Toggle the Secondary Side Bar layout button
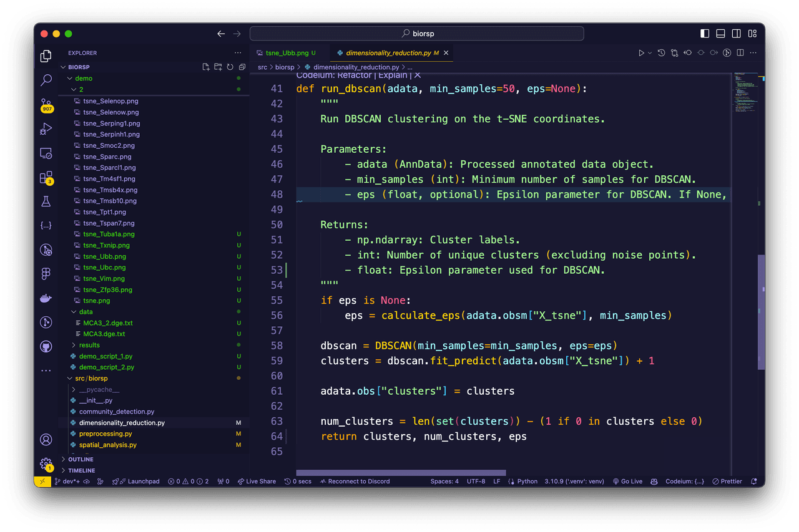 click(x=737, y=34)
